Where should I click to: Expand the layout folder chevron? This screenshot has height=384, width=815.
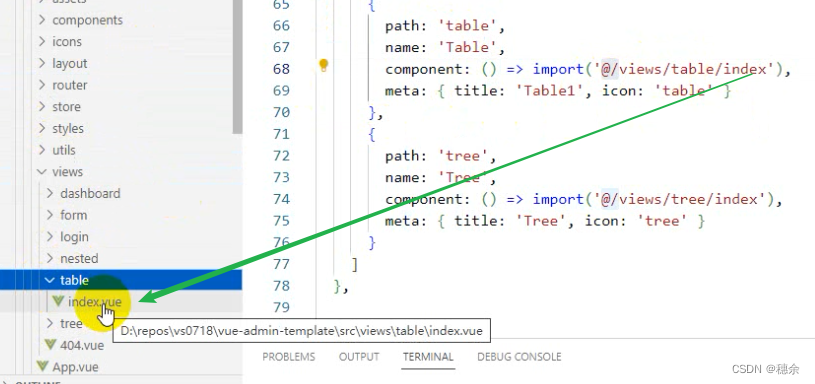[x=42, y=63]
